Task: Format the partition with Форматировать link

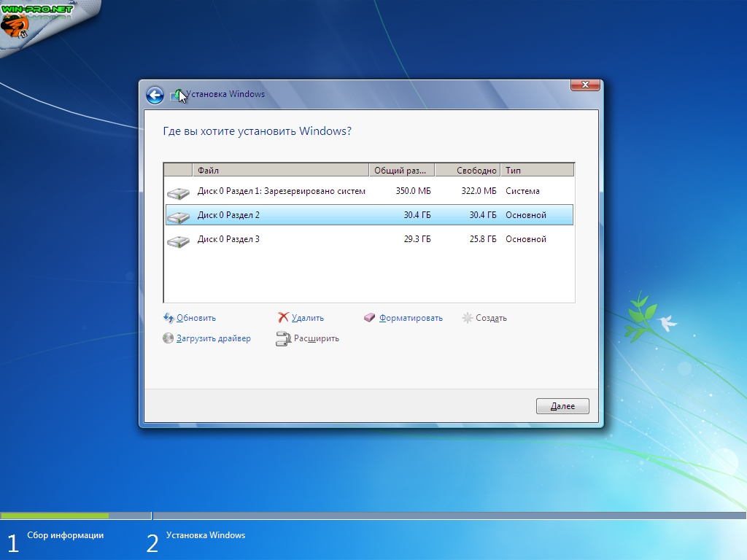Action: 411,318
